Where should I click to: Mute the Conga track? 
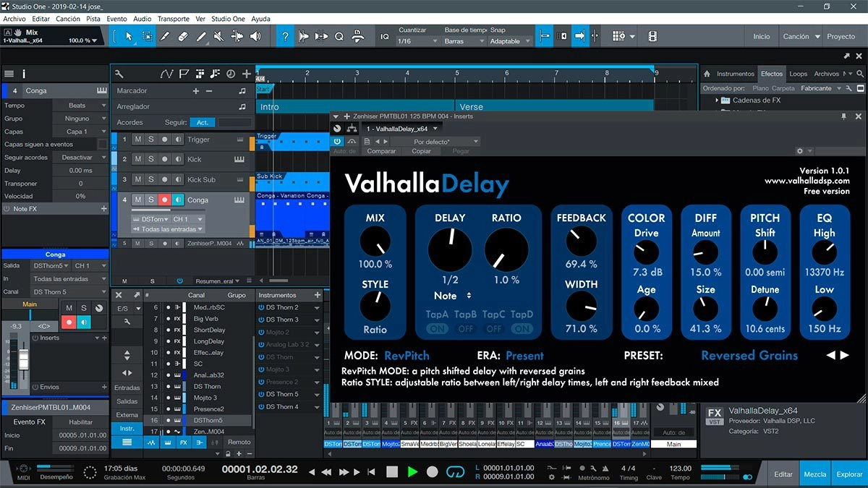pos(137,200)
